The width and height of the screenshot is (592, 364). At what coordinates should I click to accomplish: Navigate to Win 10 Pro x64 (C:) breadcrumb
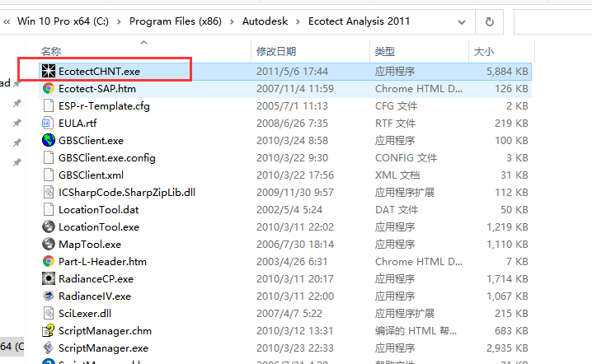pyautogui.click(x=63, y=21)
